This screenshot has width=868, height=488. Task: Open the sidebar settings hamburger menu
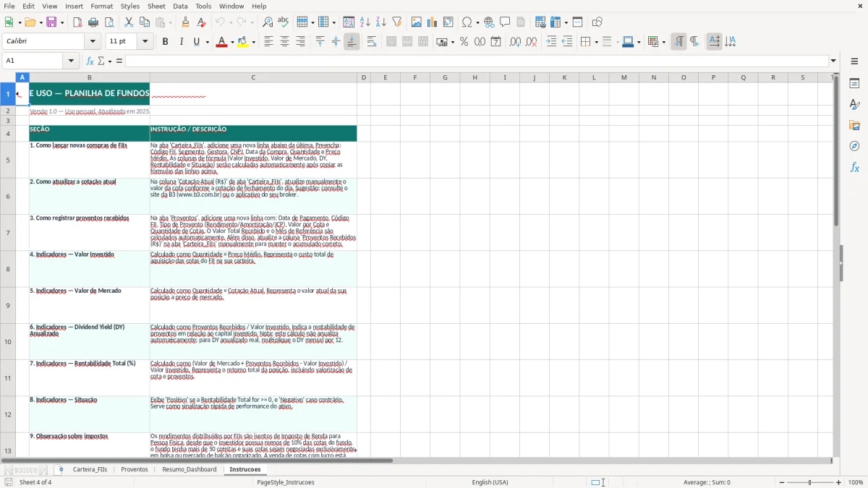(x=854, y=61)
